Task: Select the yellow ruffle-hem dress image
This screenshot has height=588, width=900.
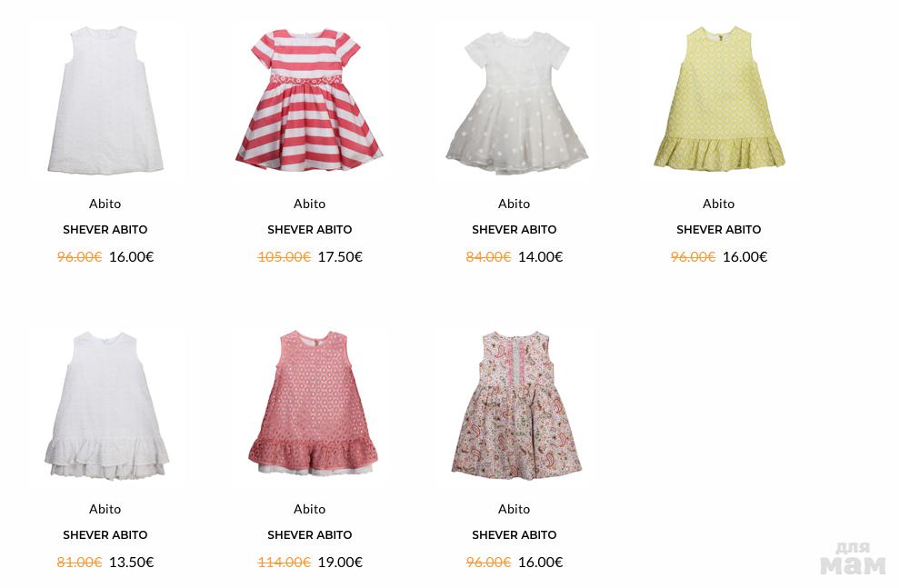Action: [719, 98]
